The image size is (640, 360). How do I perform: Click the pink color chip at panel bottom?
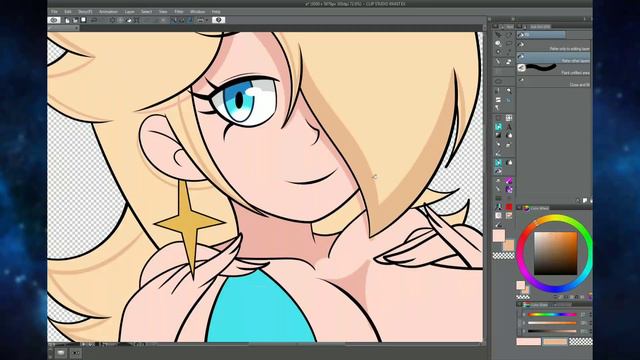coord(529,342)
